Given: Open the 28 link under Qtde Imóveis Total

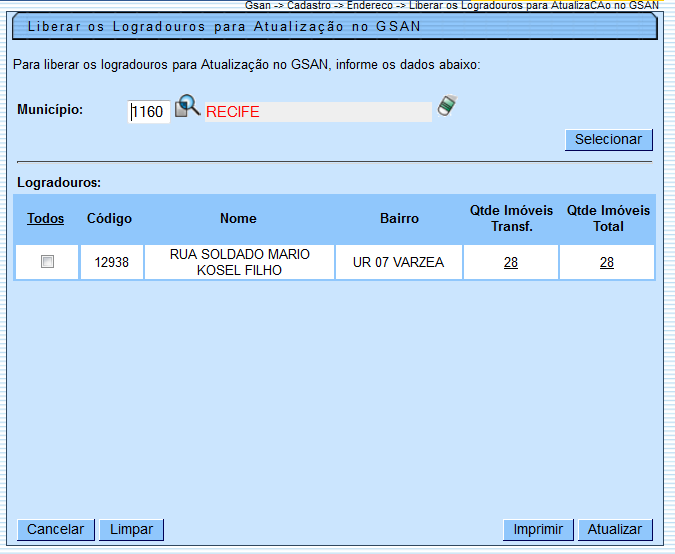Looking at the screenshot, I should click(x=606, y=262).
